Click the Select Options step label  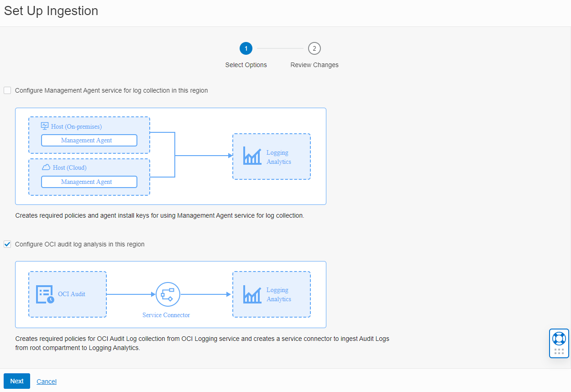pyautogui.click(x=246, y=65)
